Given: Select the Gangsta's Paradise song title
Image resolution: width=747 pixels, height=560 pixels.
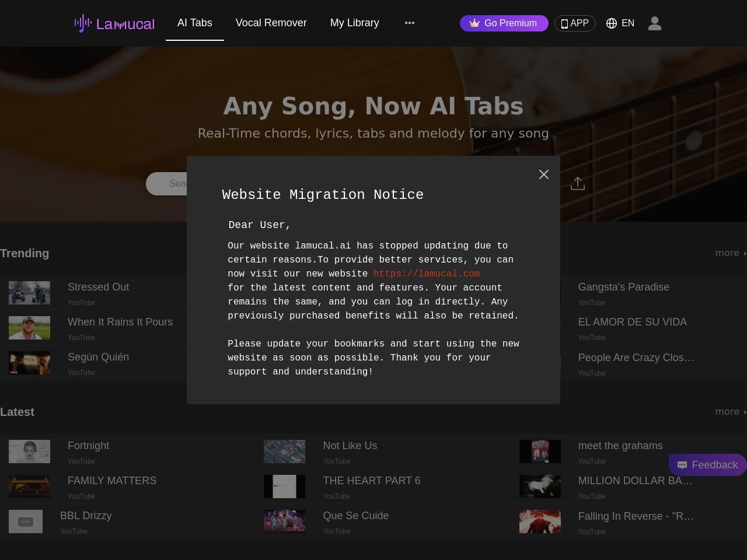Looking at the screenshot, I should pos(624,287).
